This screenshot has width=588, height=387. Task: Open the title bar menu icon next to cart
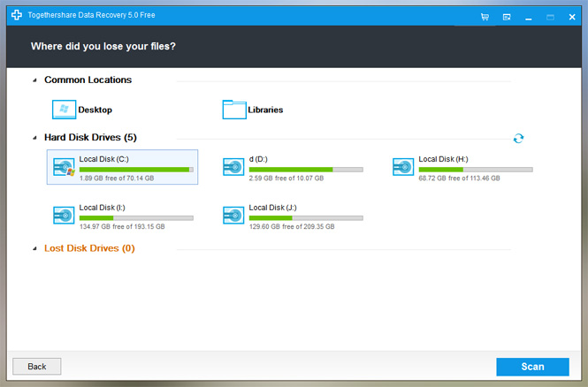click(x=507, y=17)
